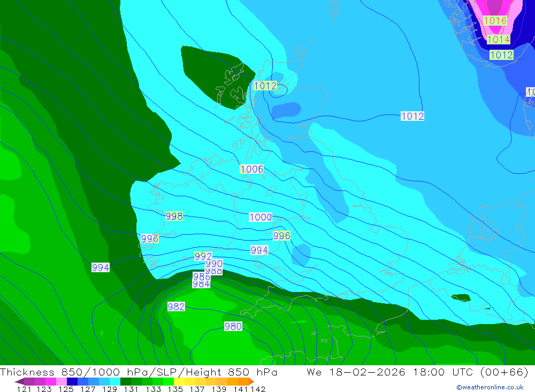Click the 992 isobar label
535x392 pixels.
click(x=203, y=256)
